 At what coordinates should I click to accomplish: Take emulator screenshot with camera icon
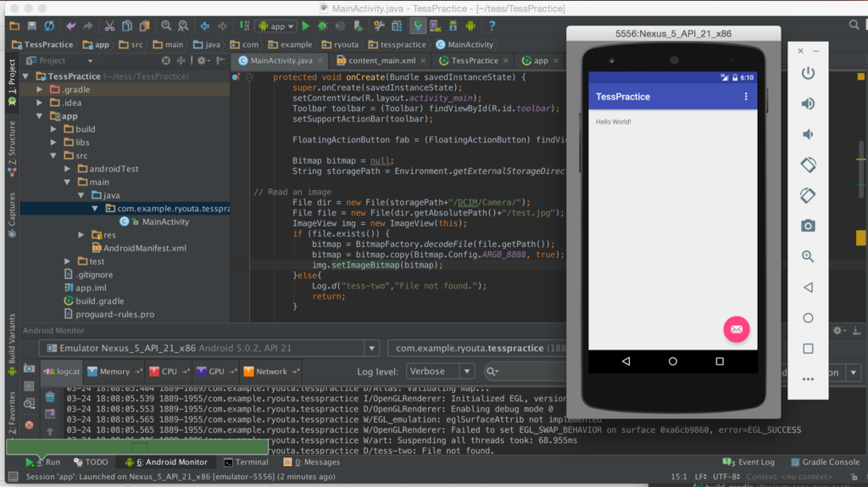tap(808, 226)
